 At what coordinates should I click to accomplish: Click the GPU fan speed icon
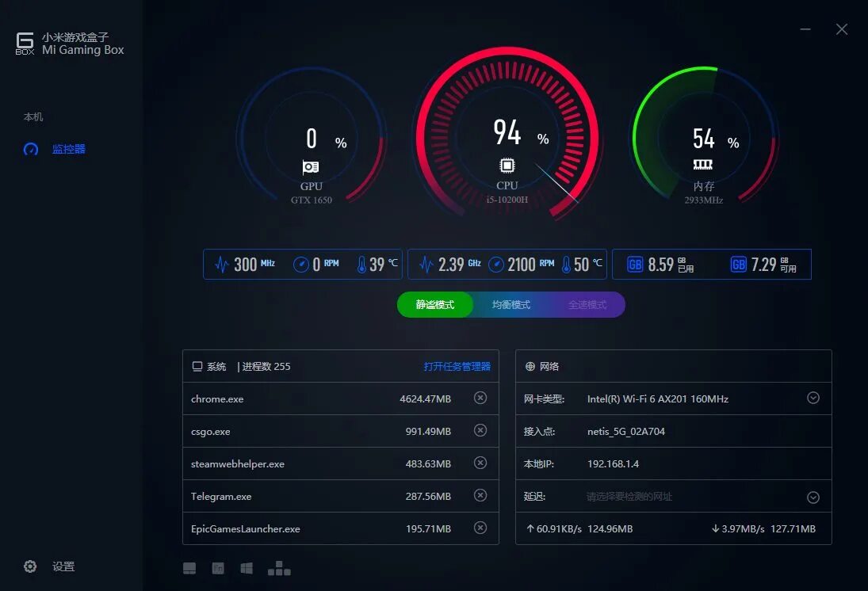[300, 265]
